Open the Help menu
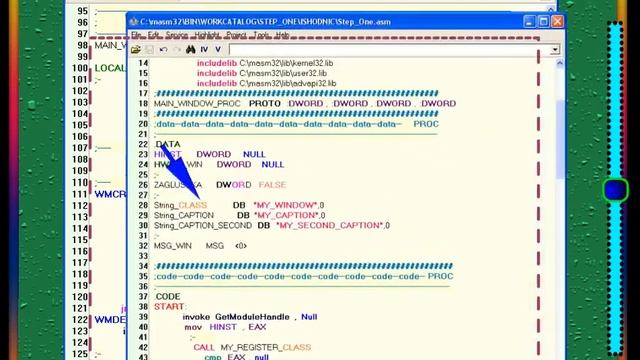The width and height of the screenshot is (640, 360). pyautogui.click(x=282, y=35)
